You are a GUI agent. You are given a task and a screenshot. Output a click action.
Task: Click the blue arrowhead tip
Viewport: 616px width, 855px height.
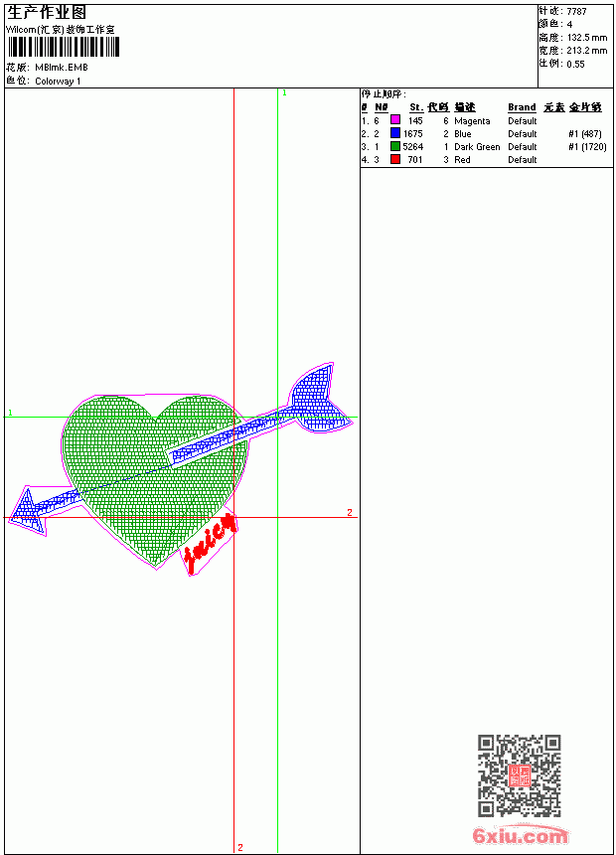click(x=27, y=510)
